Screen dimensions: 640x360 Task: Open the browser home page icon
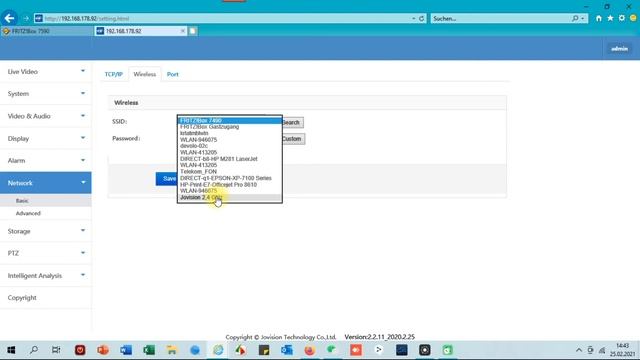(598, 18)
